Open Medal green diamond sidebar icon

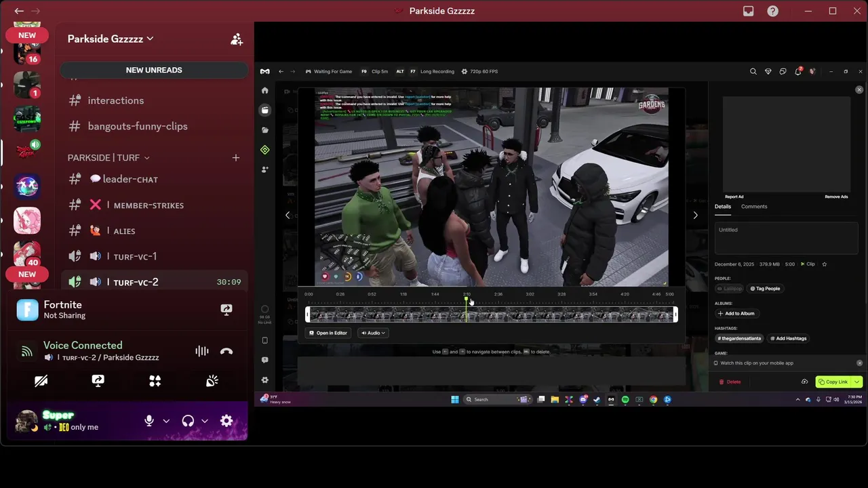coord(264,150)
